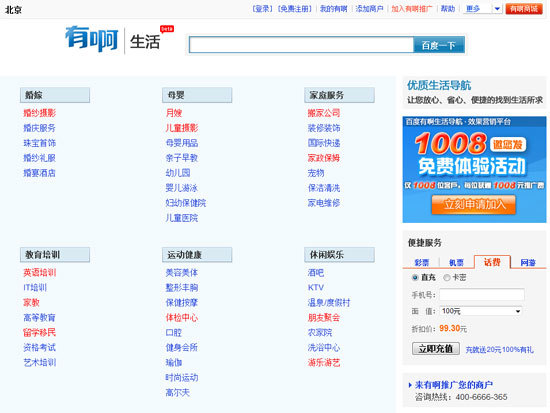The image size is (550, 413).
Task: Select the 直充 radio button
Action: coord(415,278)
